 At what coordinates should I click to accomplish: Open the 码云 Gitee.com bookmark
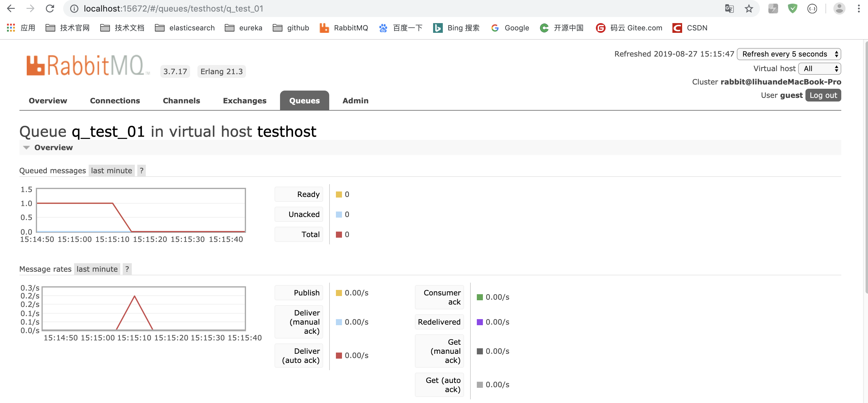(629, 28)
